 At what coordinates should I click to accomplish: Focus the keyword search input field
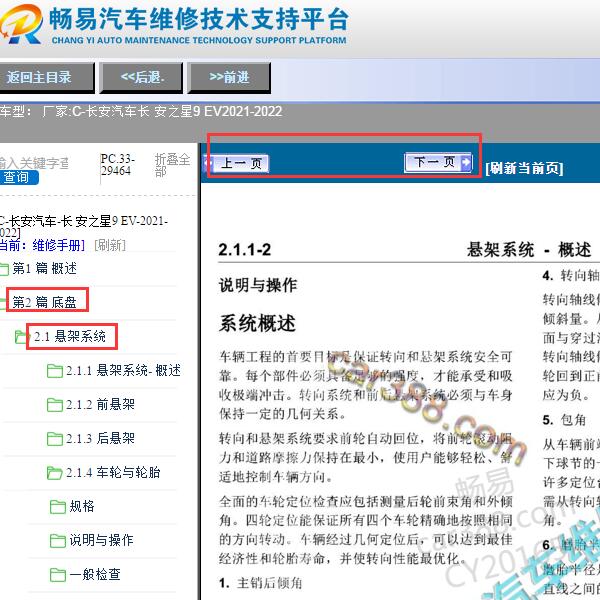(x=34, y=163)
